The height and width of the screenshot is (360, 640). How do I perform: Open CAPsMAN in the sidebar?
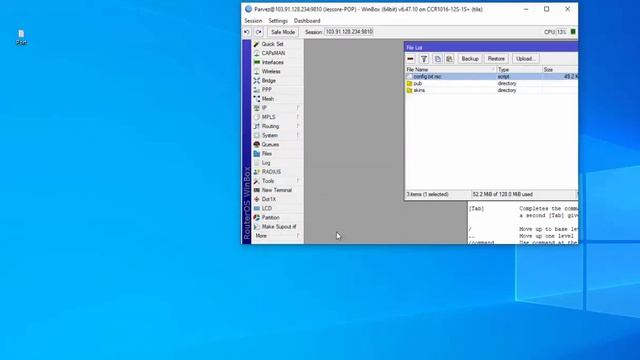[273, 53]
